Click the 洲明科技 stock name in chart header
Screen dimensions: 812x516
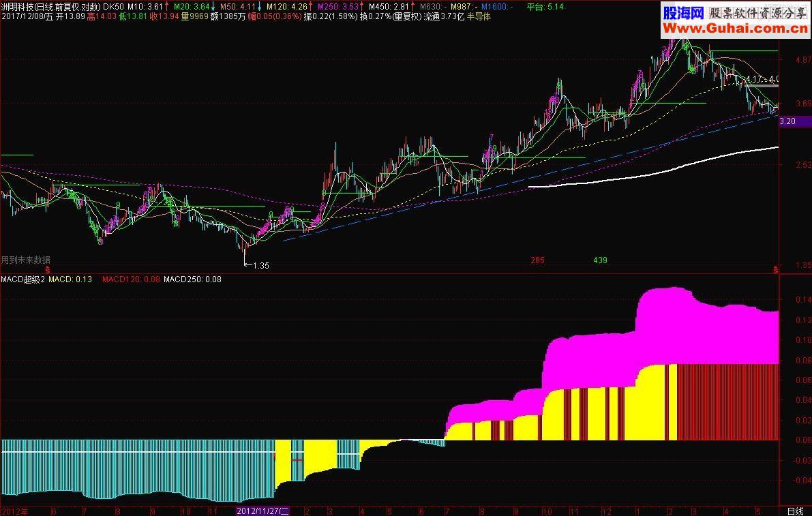click(x=17, y=7)
